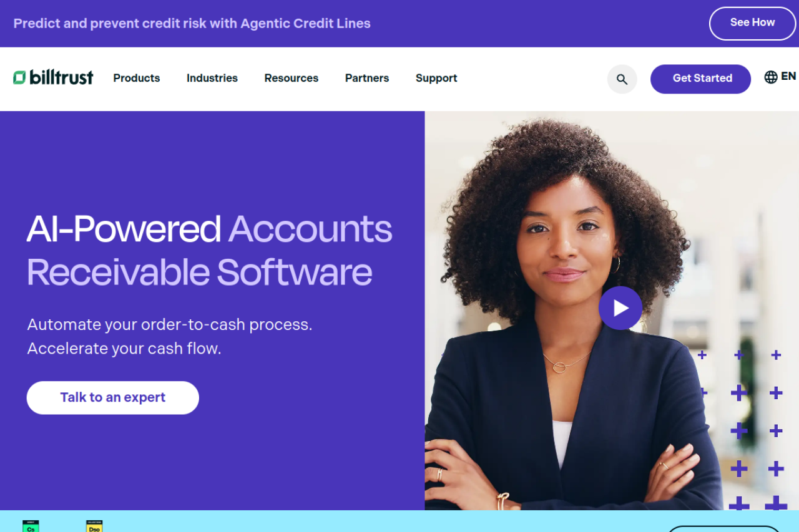Click the globe language icon

click(x=771, y=77)
